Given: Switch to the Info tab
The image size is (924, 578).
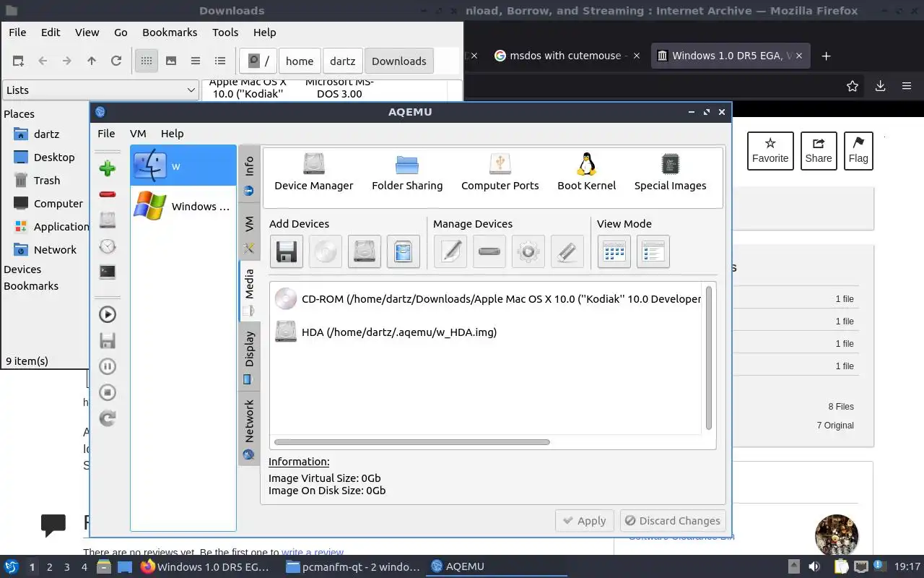Looking at the screenshot, I should pyautogui.click(x=249, y=176).
